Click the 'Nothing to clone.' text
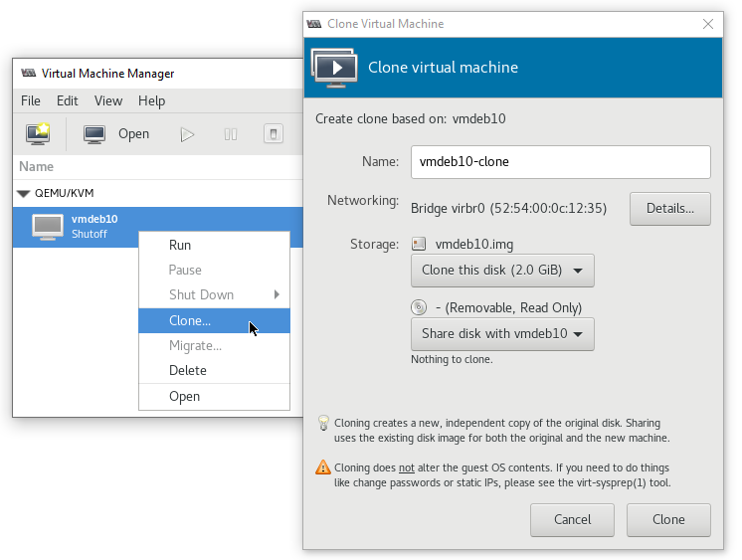 452,359
